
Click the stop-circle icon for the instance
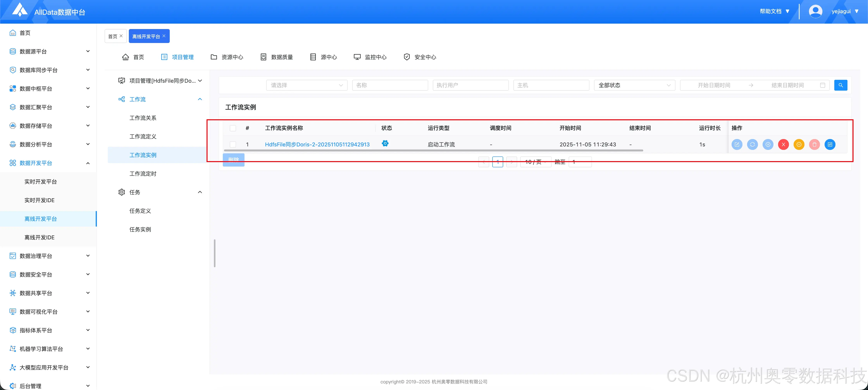(x=768, y=144)
